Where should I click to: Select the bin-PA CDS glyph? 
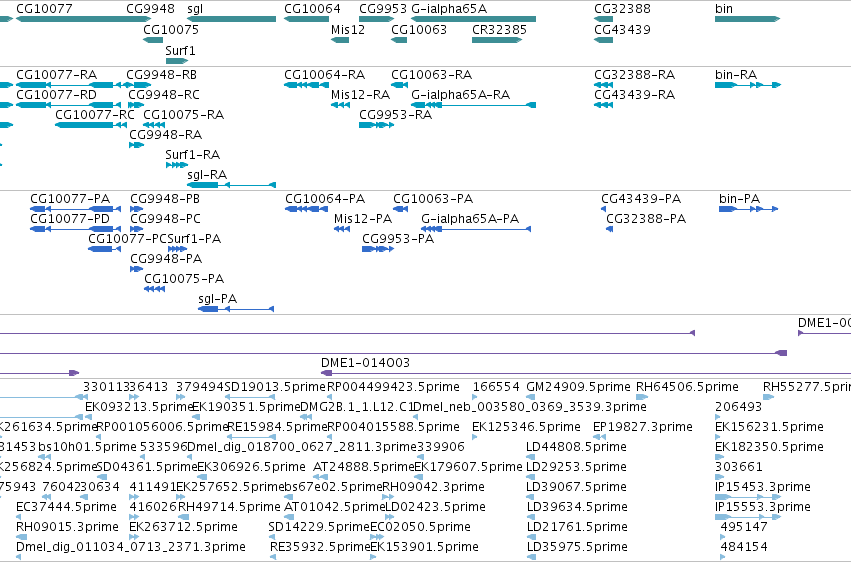[748, 209]
